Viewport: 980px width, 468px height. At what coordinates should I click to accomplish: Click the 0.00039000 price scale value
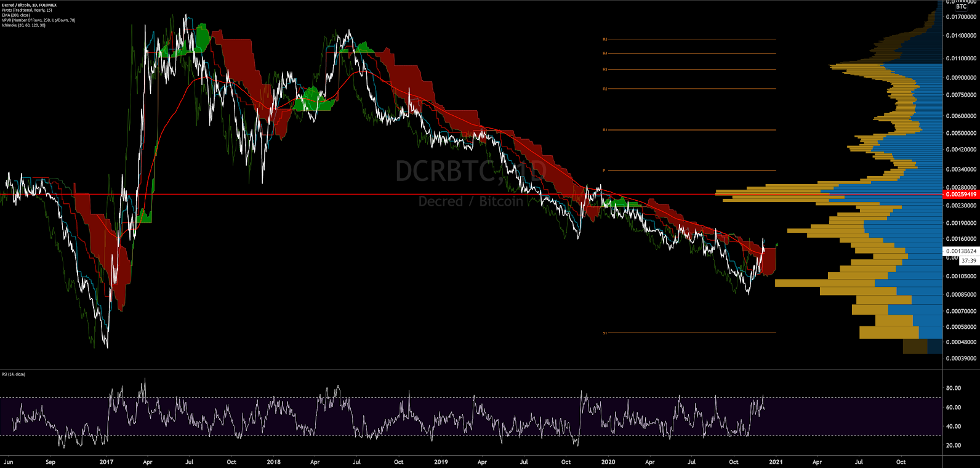tap(961, 358)
